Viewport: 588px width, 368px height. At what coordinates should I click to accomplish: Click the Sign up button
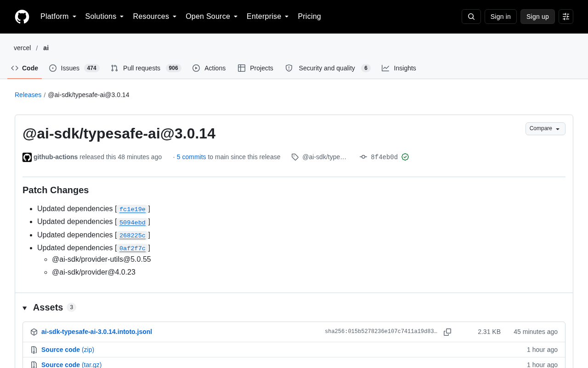537,17
